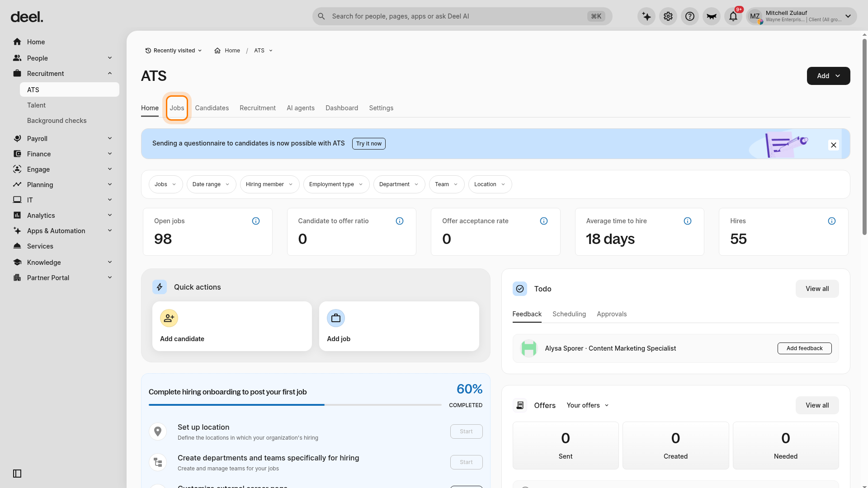Screen dimensions: 868x488
Task: Open the Scheduling todo tab
Action: point(569,314)
